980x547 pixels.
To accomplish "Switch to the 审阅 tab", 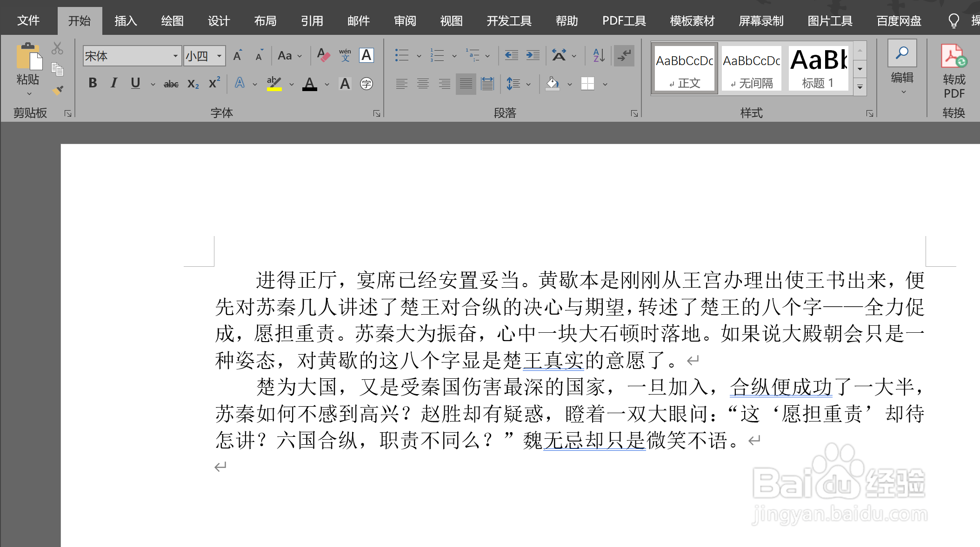I will point(405,21).
